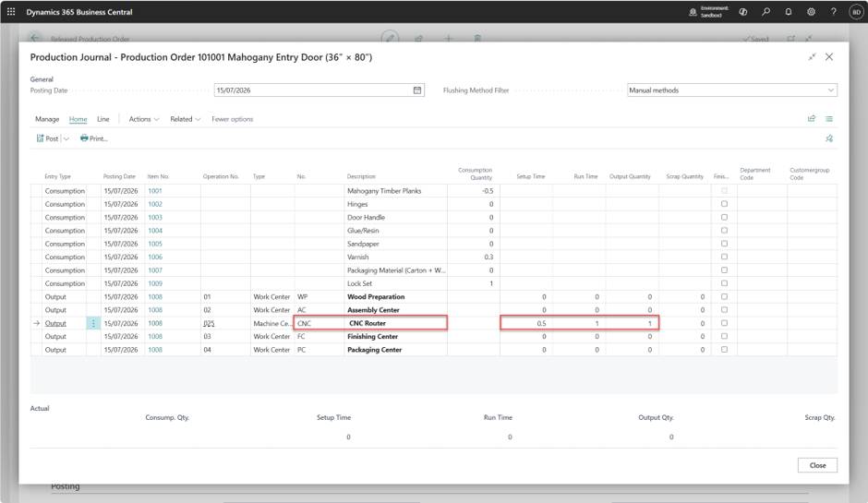Open the Post button dropdown arrow
Screen dimensions: 868x503
tap(66, 138)
